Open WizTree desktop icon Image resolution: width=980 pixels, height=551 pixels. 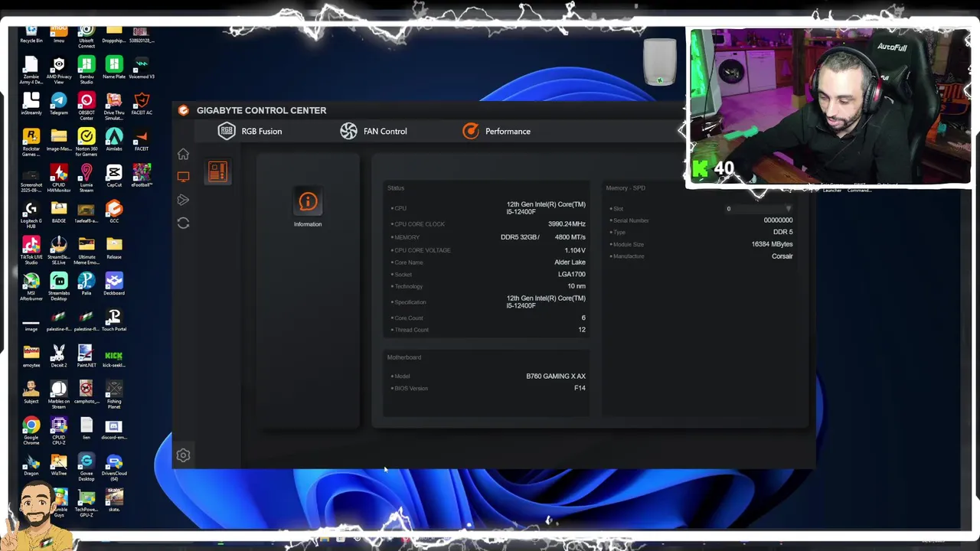coord(59,465)
